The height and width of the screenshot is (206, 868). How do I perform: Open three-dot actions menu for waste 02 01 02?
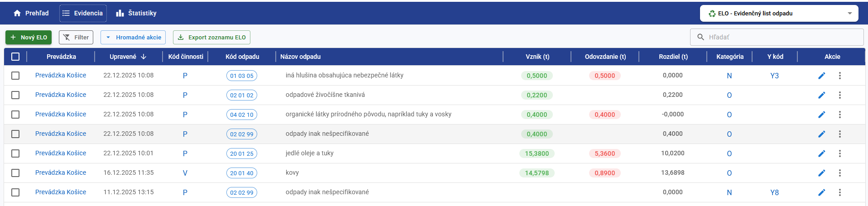click(839, 95)
